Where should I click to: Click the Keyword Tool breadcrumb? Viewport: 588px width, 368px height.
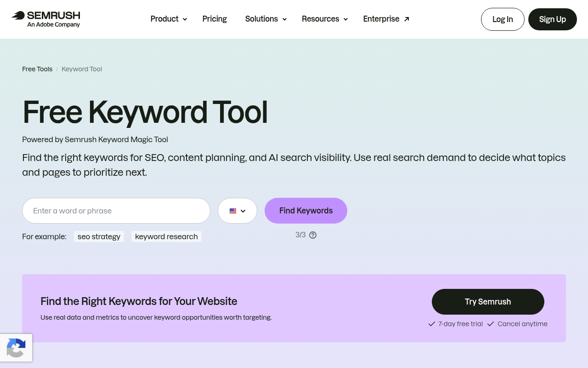click(82, 69)
